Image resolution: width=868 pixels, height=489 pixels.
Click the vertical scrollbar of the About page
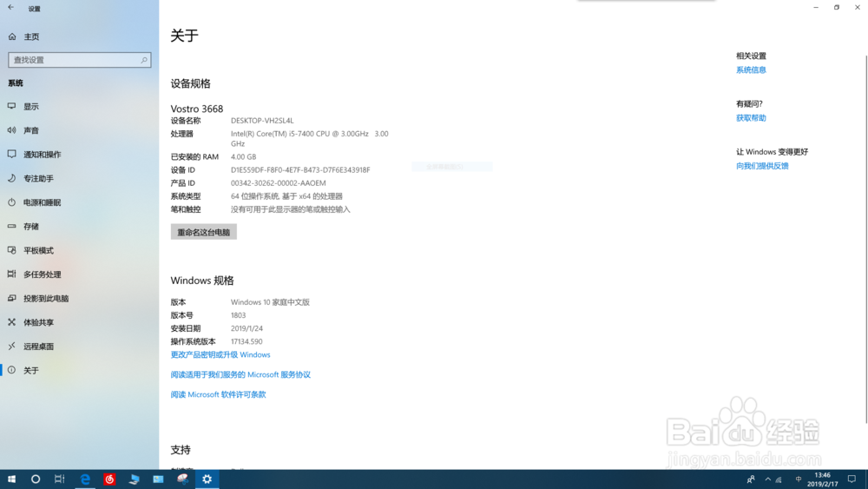pos(865,239)
